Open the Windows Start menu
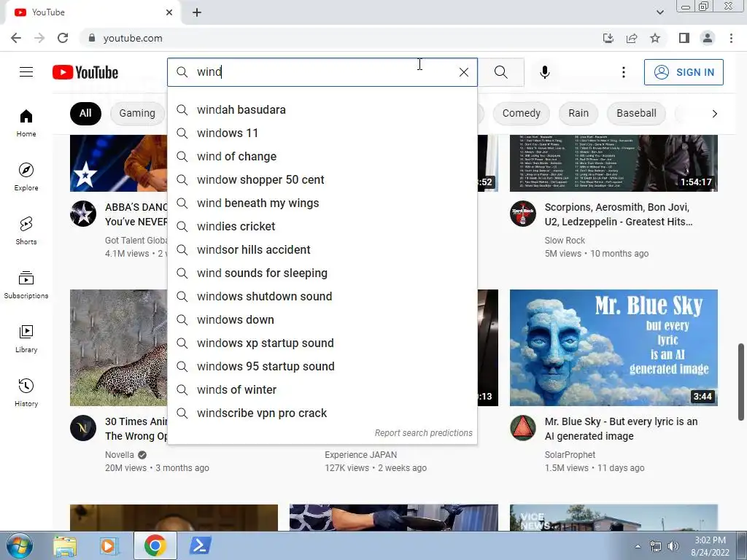747x560 pixels. 19,545
